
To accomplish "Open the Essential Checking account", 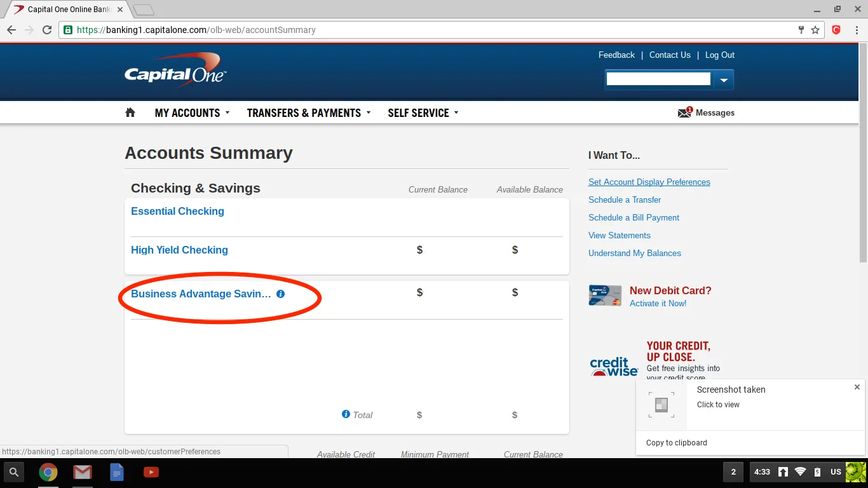I will click(x=177, y=212).
